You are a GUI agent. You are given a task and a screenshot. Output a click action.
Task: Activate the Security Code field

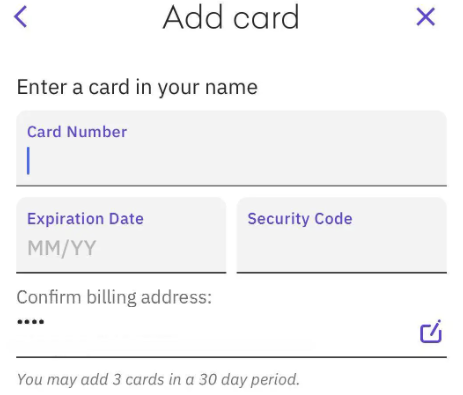click(x=342, y=235)
